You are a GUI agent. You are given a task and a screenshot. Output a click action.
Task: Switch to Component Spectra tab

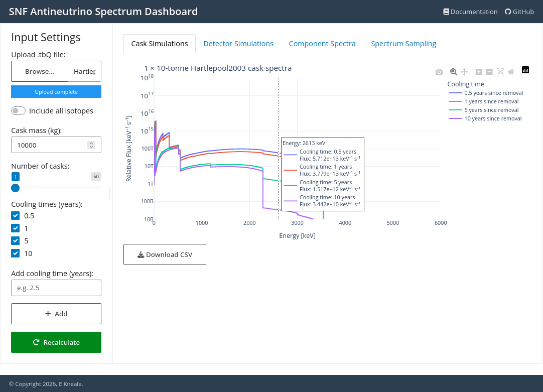322,44
